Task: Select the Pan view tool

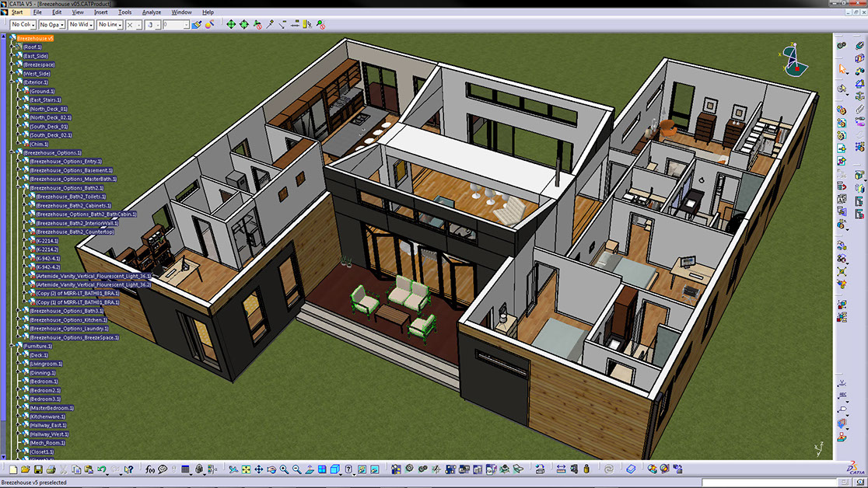Action: 259,469
